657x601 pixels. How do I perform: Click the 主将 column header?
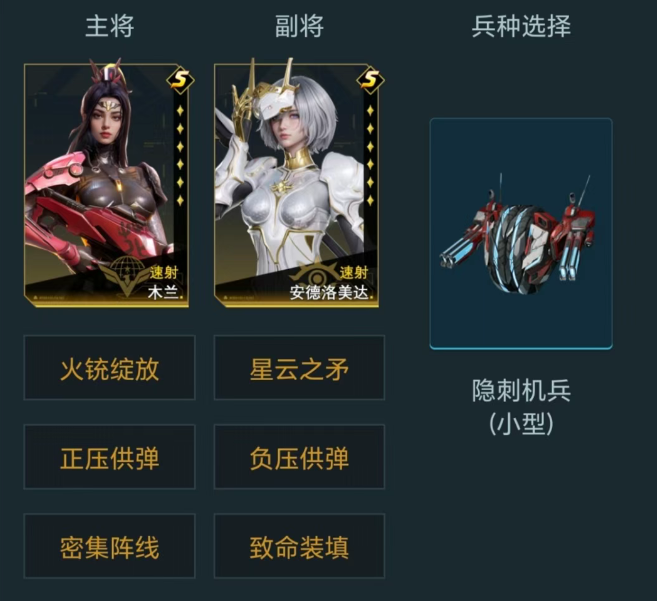point(110,26)
